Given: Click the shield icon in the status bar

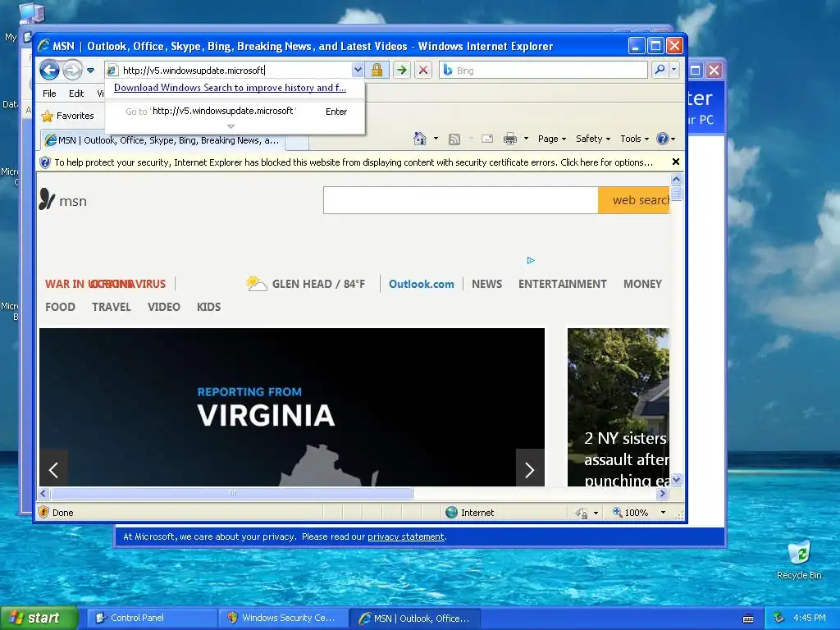Looking at the screenshot, I should click(43, 512).
